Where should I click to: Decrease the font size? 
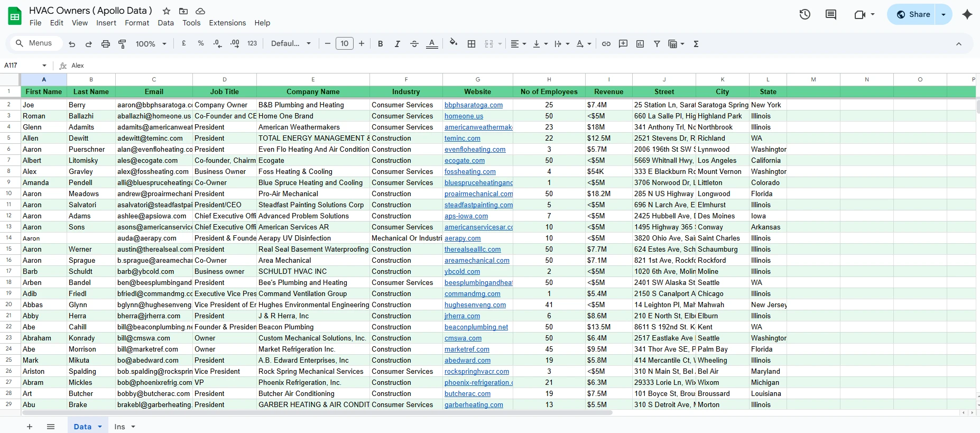(328, 44)
